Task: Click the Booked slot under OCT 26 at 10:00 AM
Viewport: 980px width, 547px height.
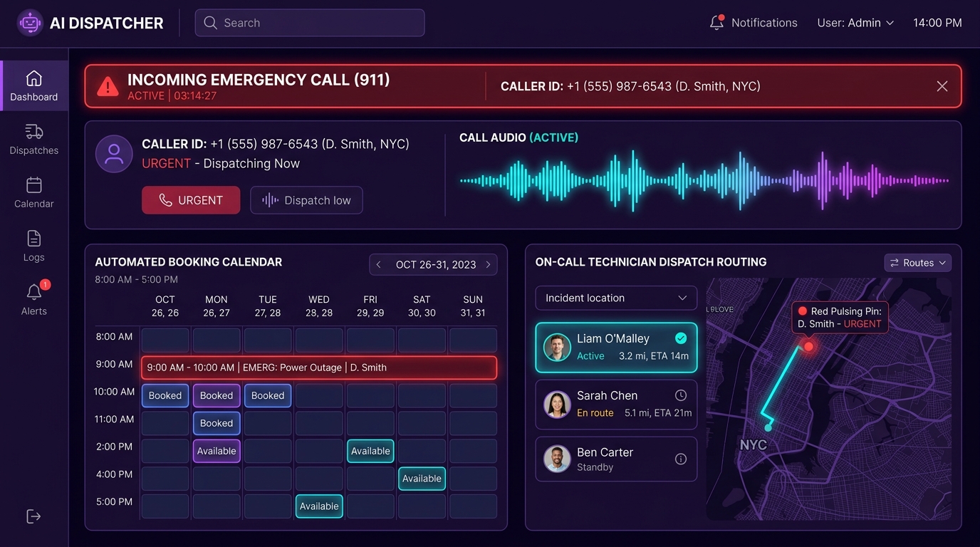Action: [165, 395]
